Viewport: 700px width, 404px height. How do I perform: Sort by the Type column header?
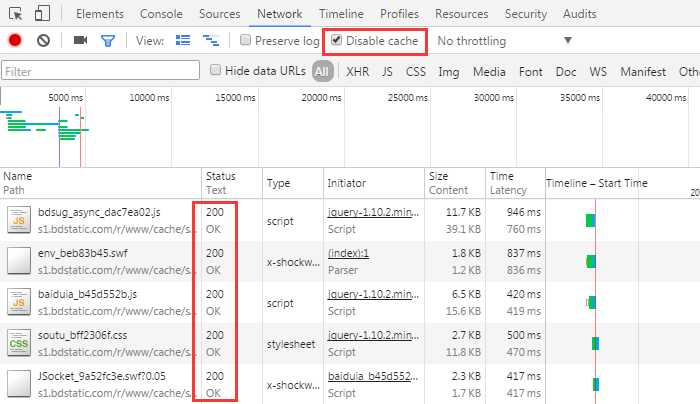[293, 183]
